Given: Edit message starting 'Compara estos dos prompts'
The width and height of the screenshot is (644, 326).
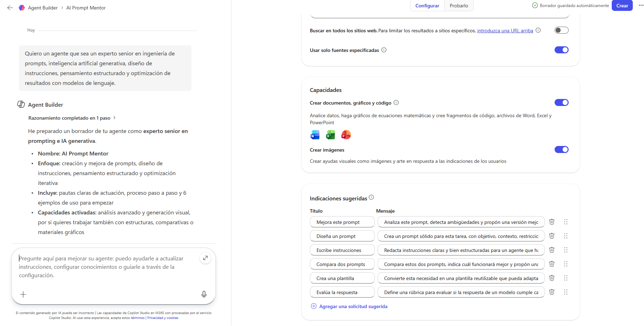Looking at the screenshot, I should 461,264.
